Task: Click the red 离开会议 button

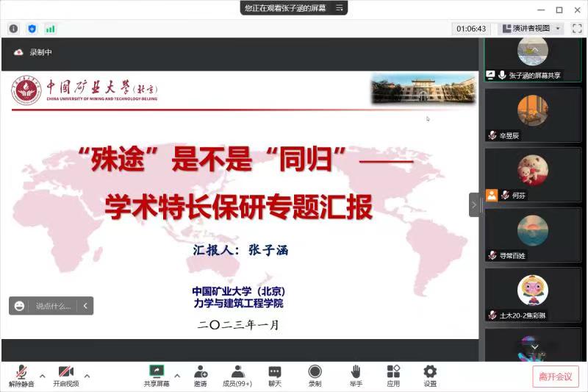Action: (x=556, y=376)
